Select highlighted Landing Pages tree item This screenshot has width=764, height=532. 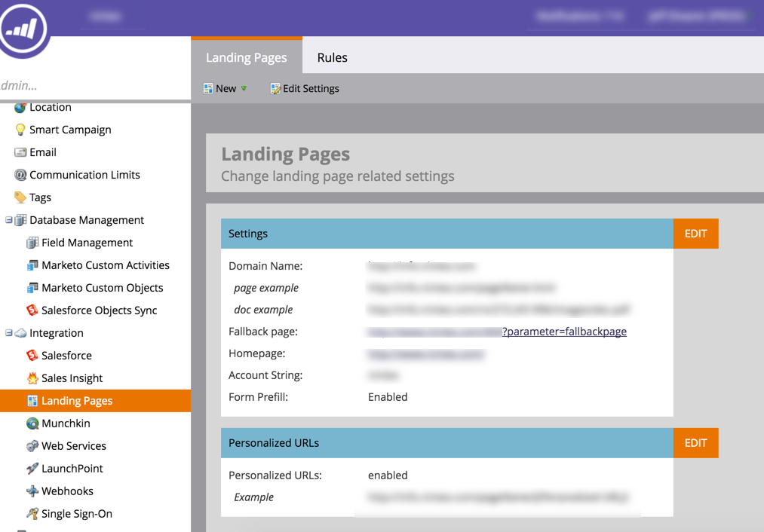coord(96,401)
